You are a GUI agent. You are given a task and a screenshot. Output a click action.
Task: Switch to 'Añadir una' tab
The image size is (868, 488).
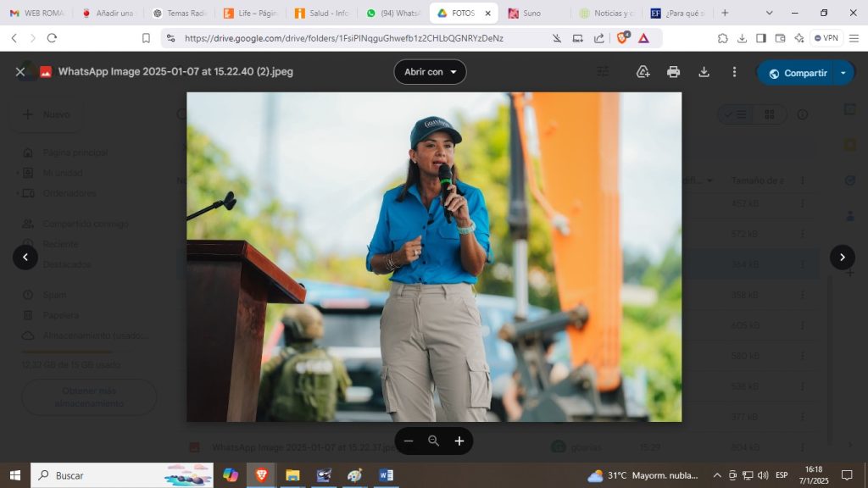108,13
